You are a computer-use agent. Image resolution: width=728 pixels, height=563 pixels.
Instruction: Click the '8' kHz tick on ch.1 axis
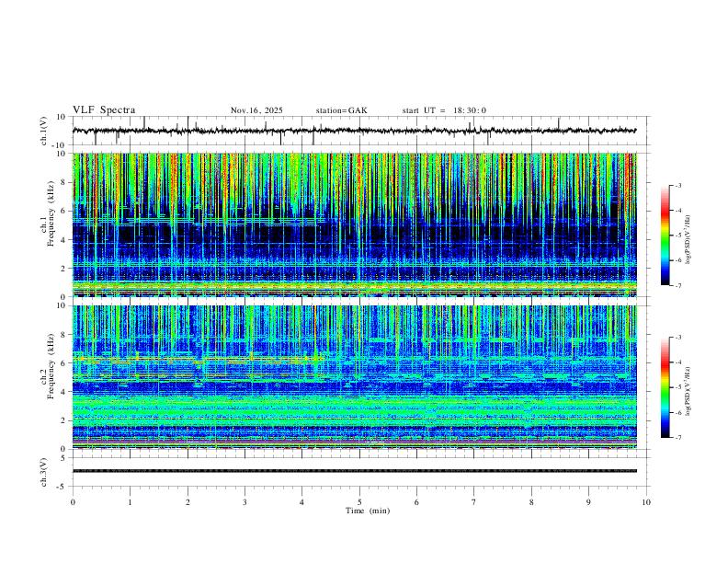64,182
